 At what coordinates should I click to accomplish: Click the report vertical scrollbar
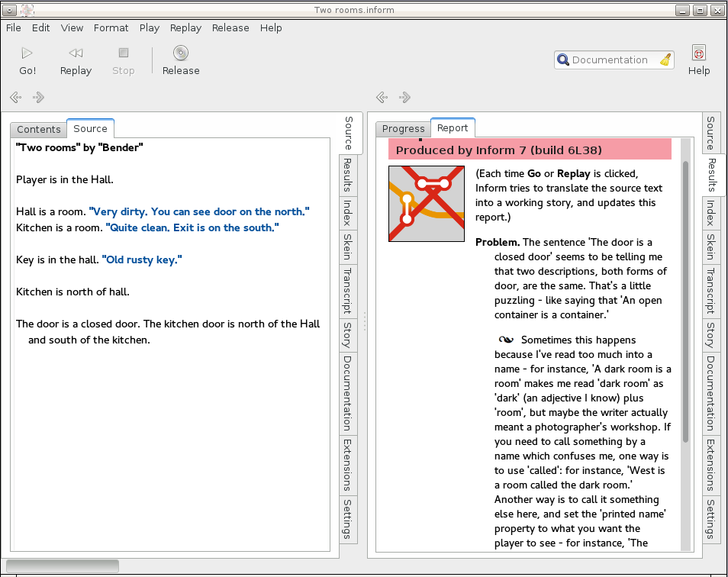685,301
